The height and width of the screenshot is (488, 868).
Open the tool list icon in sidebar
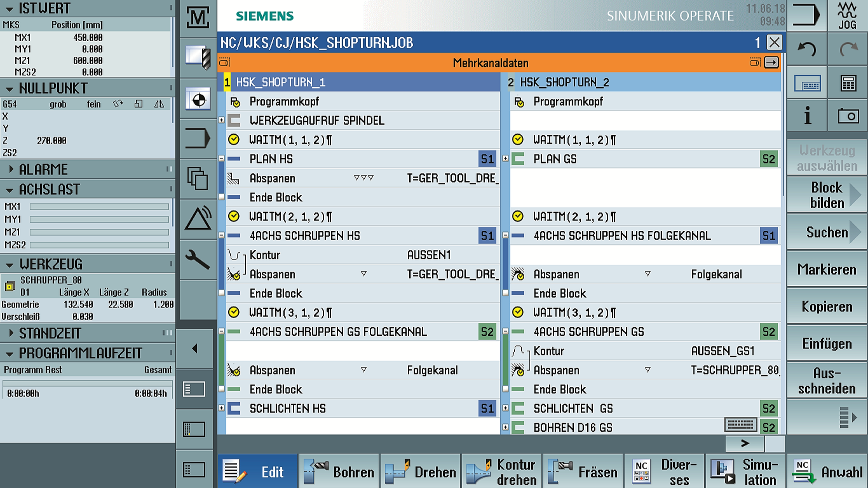pyautogui.click(x=198, y=57)
